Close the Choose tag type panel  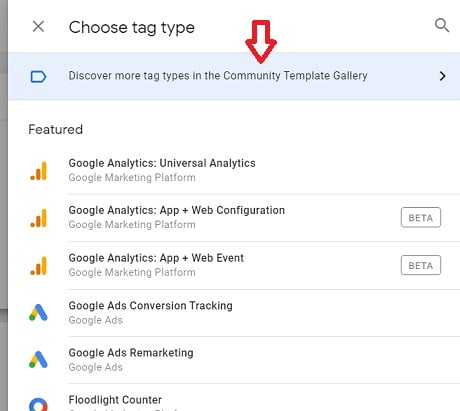pyautogui.click(x=38, y=26)
